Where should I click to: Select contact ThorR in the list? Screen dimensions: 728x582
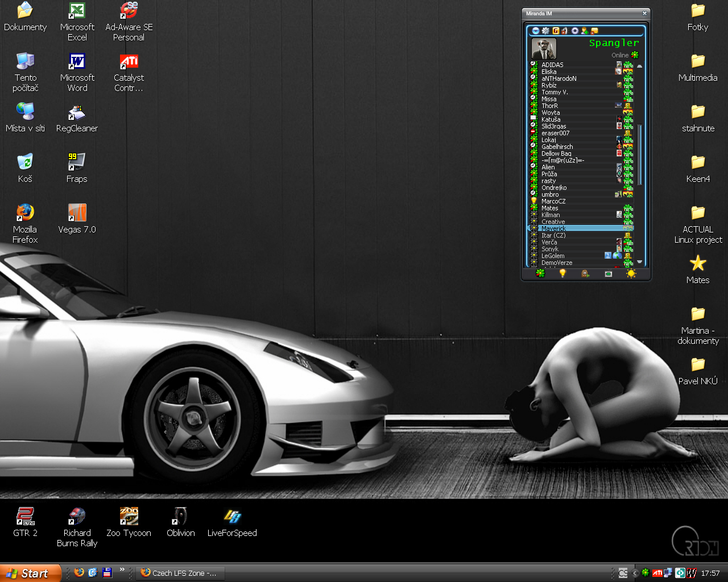[582, 106]
